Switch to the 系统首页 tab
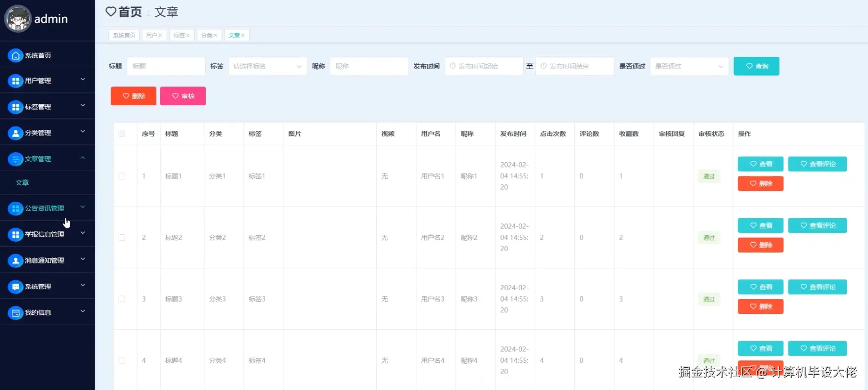The height and width of the screenshot is (390, 868). click(x=124, y=36)
